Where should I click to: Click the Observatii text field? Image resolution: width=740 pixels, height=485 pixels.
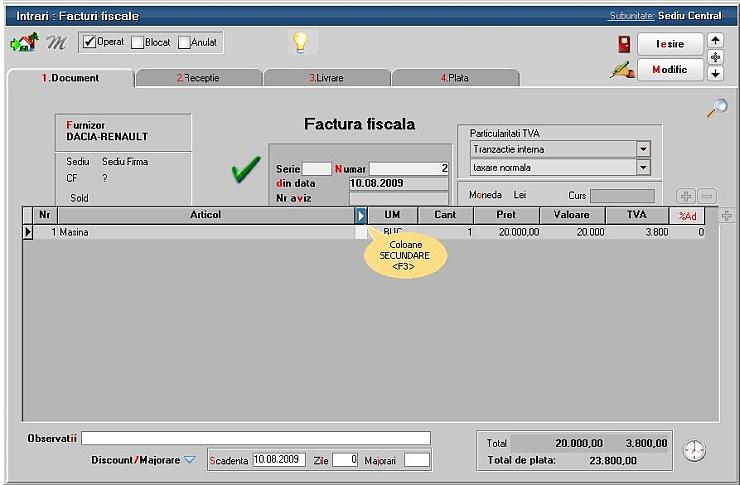click(x=256, y=438)
